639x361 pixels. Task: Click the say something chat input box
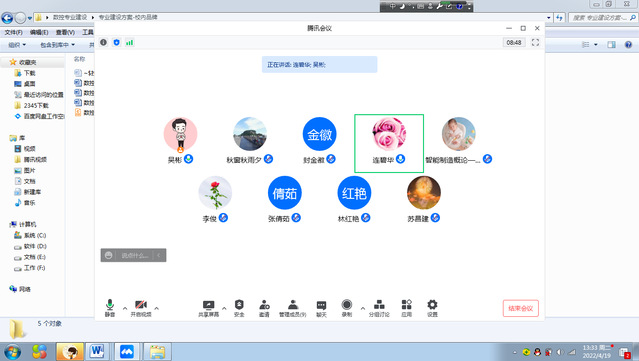(x=133, y=255)
